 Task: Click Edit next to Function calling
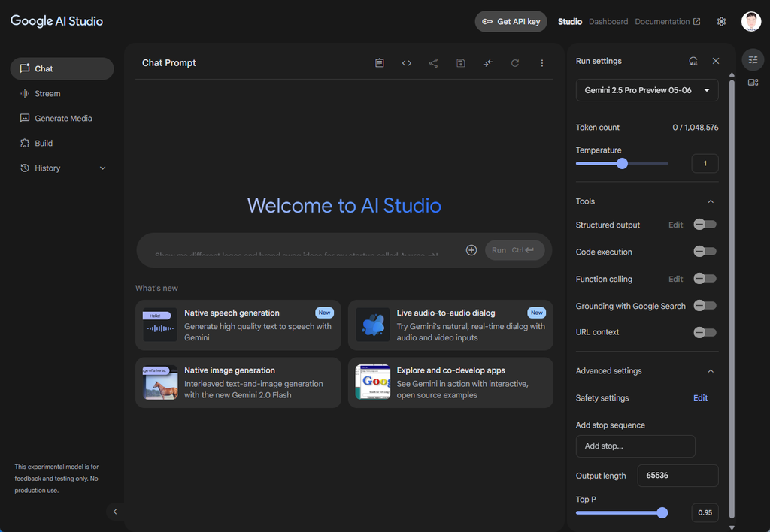pyautogui.click(x=676, y=279)
